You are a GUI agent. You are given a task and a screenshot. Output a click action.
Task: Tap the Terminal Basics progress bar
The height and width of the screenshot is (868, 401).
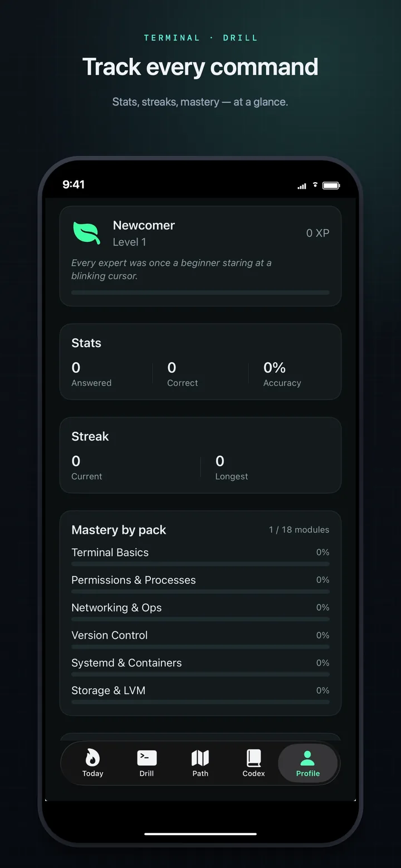pos(200,564)
